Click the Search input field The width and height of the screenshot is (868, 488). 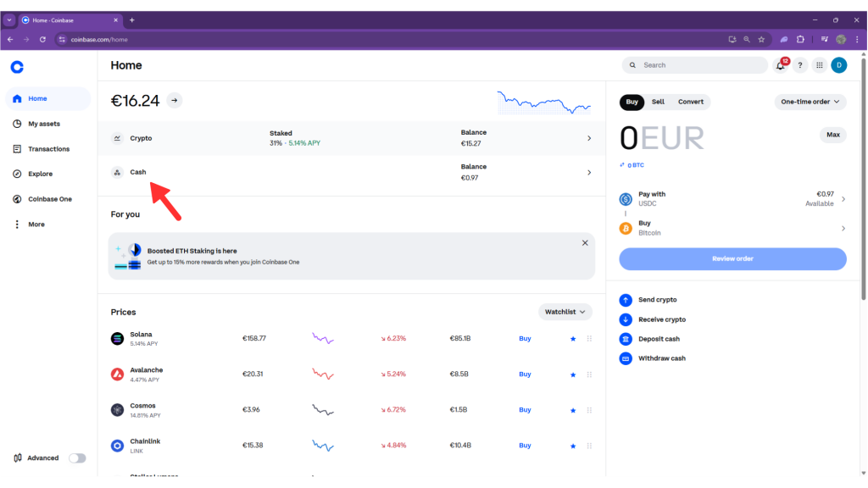[695, 65]
